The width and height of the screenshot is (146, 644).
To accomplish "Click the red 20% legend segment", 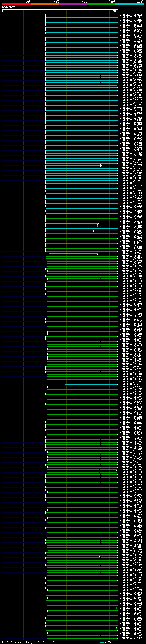I will 16,4.
